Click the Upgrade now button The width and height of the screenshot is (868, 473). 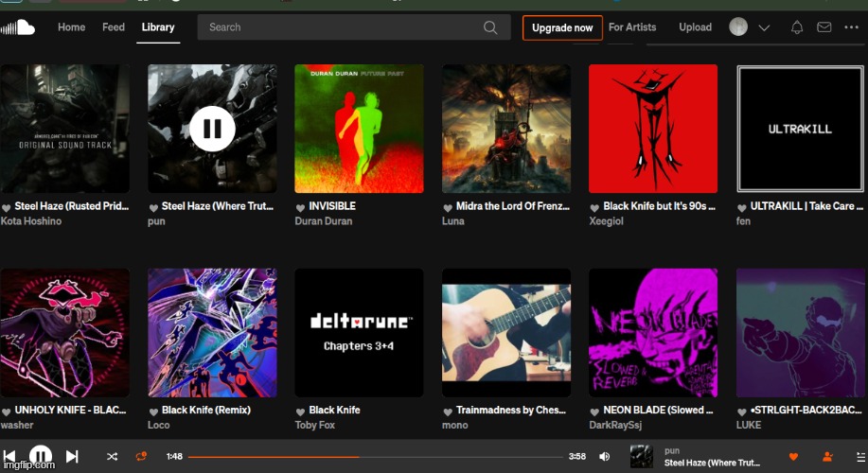(562, 27)
